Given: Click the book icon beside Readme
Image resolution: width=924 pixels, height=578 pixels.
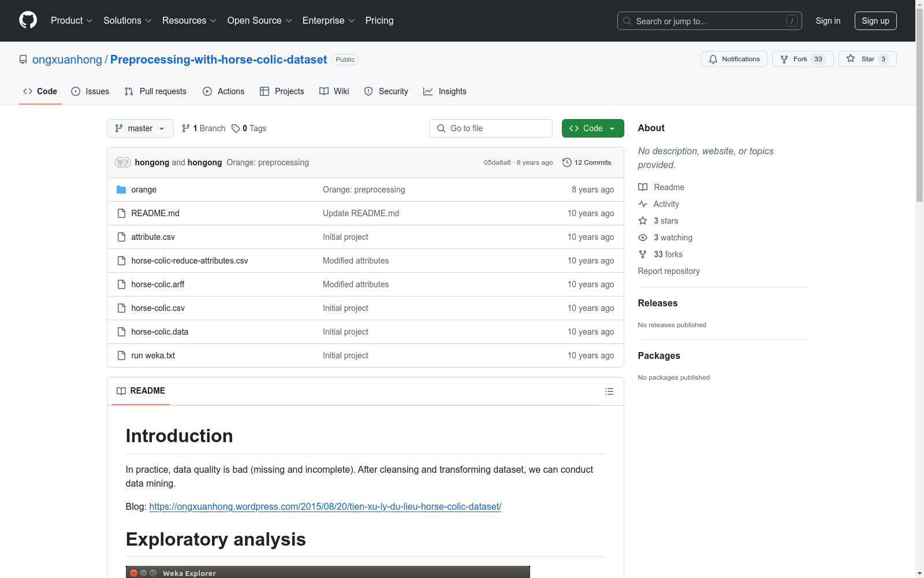Looking at the screenshot, I should tap(643, 187).
